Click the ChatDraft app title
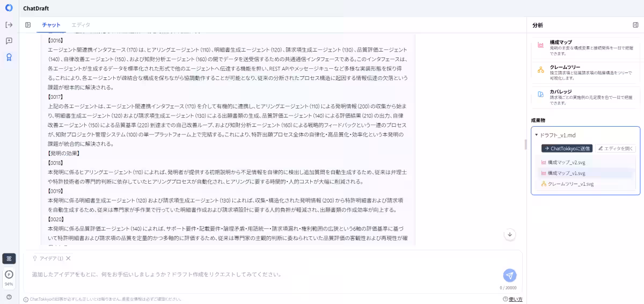 [x=36, y=8]
